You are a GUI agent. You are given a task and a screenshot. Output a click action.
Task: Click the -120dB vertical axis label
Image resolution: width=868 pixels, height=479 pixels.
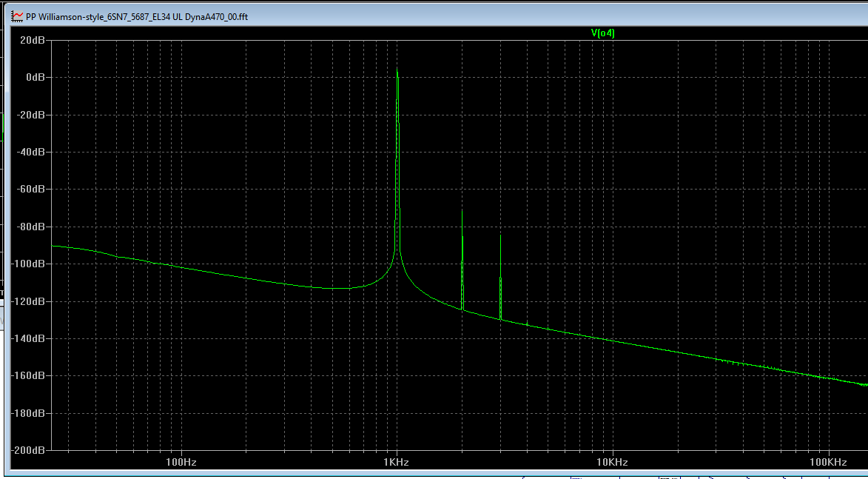point(30,301)
